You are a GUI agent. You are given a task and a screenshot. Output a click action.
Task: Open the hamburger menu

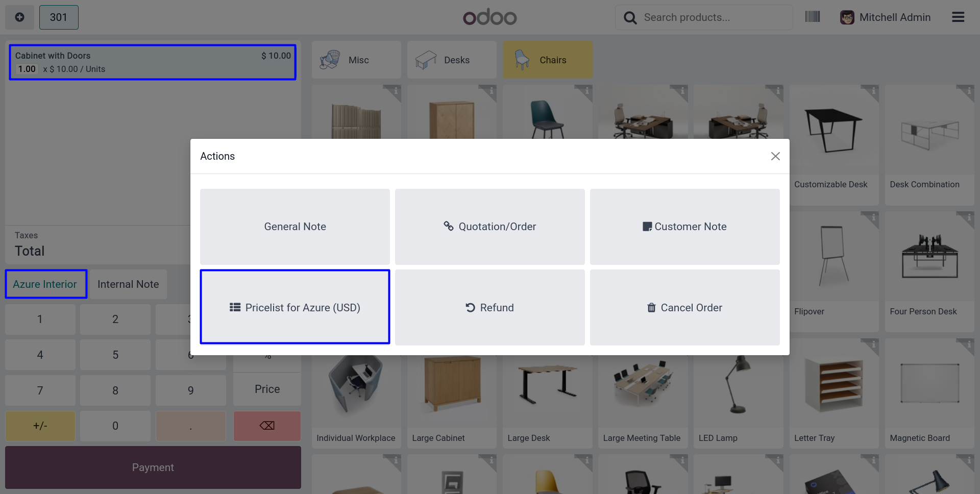click(958, 17)
